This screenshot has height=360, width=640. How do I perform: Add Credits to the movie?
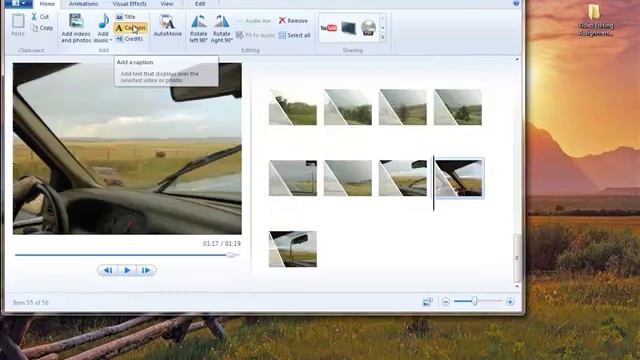click(x=129, y=39)
